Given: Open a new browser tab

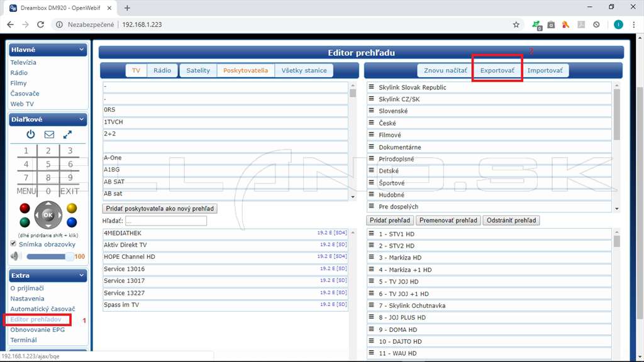Looking at the screenshot, I should pos(127,8).
